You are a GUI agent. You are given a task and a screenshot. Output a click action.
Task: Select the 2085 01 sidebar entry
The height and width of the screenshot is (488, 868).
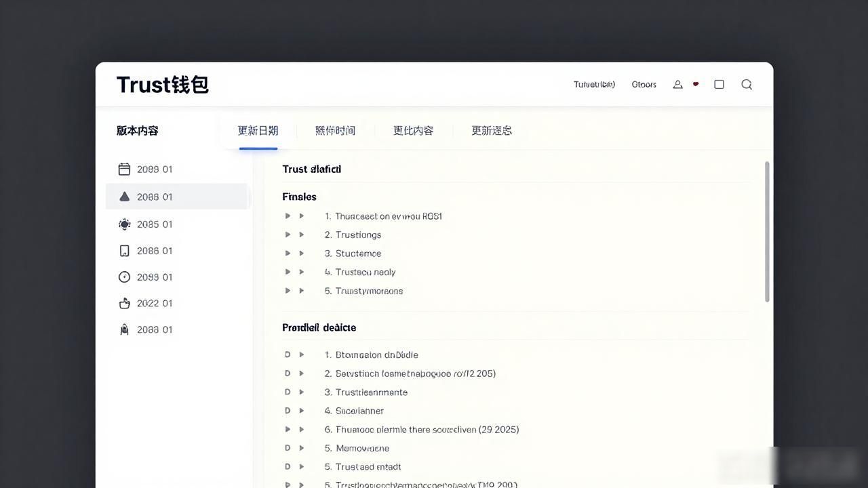[x=155, y=224]
